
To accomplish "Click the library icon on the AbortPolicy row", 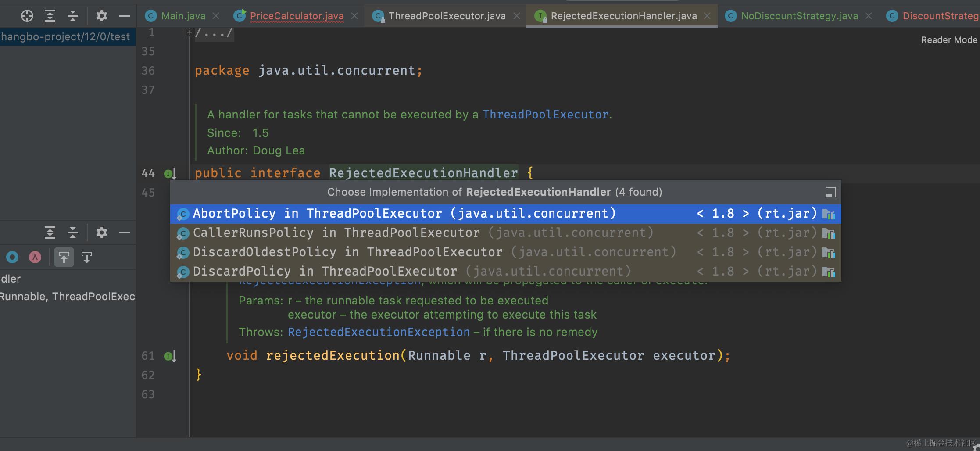I will 828,214.
